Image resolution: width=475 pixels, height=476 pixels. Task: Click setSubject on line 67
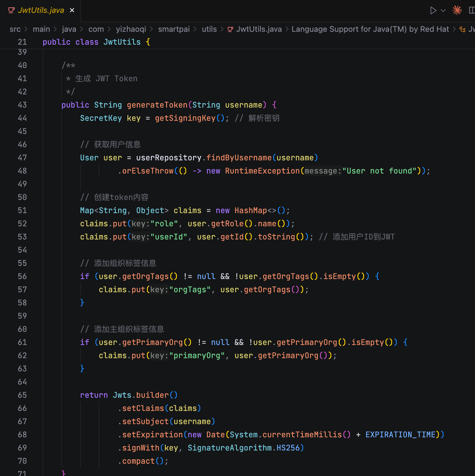pos(145,421)
